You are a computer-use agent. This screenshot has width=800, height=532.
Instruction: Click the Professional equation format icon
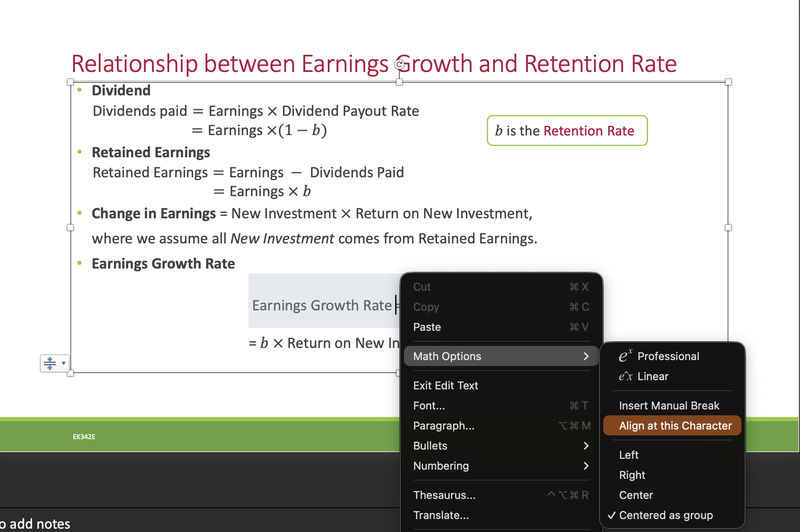click(x=626, y=356)
